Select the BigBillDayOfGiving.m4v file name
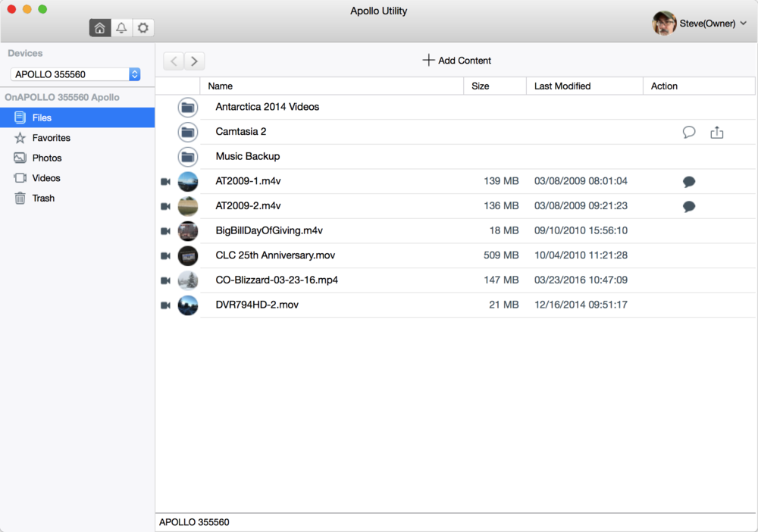Viewport: 758px width, 532px height. click(x=269, y=230)
